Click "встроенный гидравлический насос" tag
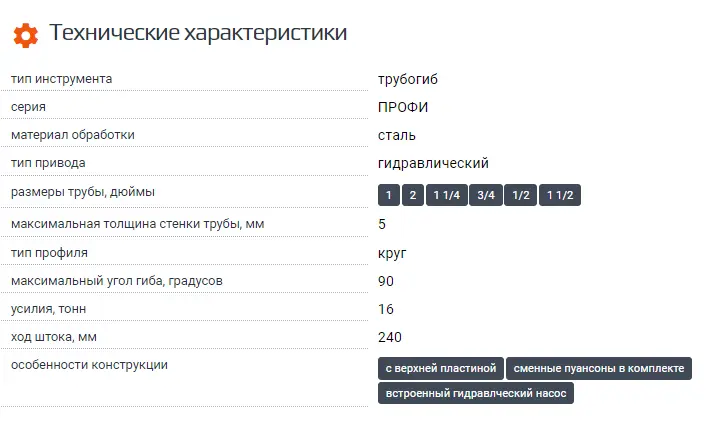This screenshot has width=706, height=447. pyautogui.click(x=476, y=394)
